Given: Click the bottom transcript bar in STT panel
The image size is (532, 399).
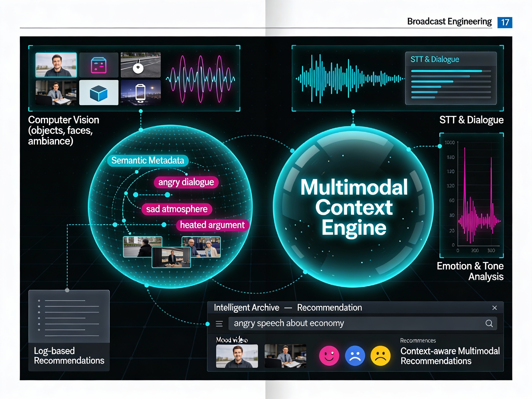Looking at the screenshot, I should click(451, 97).
